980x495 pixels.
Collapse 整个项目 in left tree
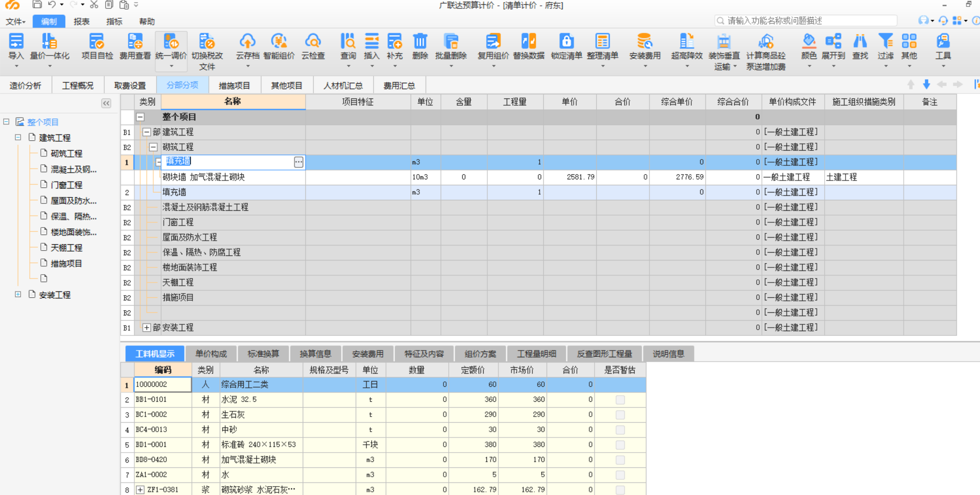[6, 122]
